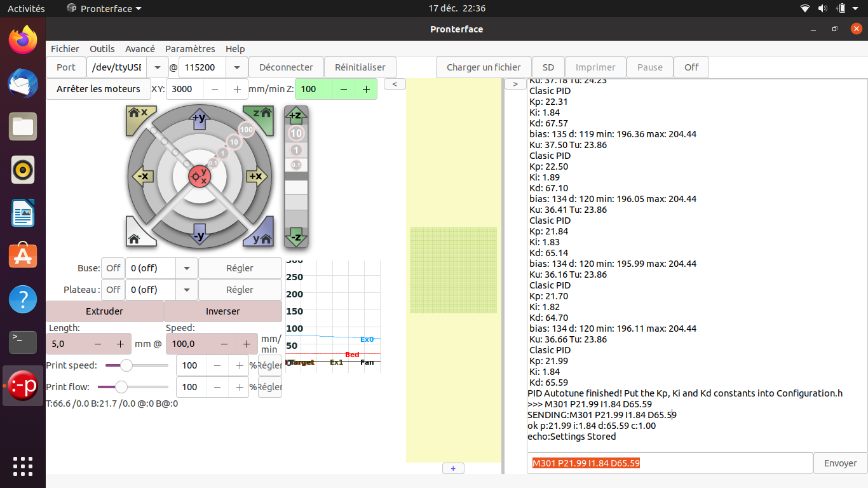Click the Envoyer button
The width and height of the screenshot is (868, 488).
click(840, 463)
